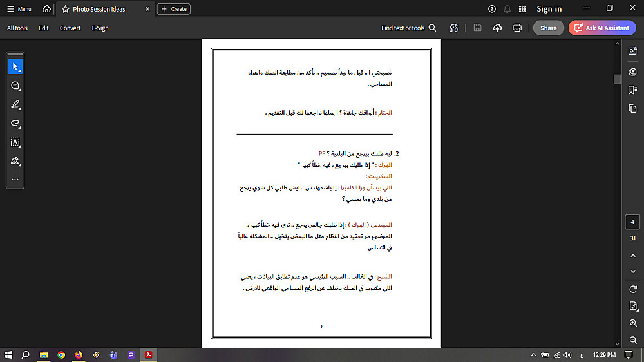Open File Explorer from taskbar
The image size is (644, 362).
coord(44,355)
